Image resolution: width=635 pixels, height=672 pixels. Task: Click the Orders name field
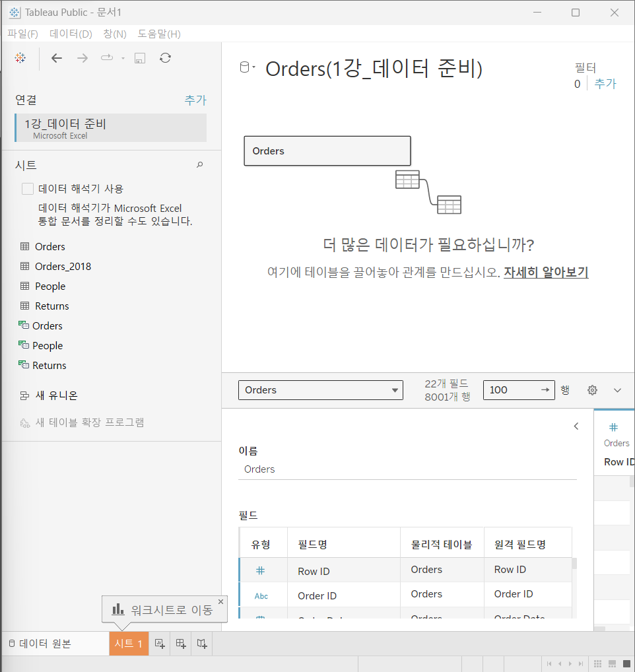[407, 469]
